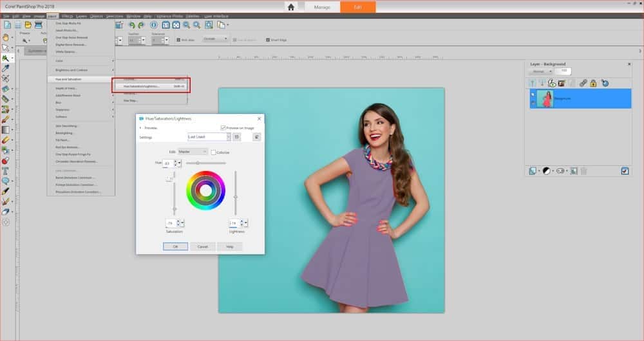Select the Pan hand tool

[x=6, y=37]
